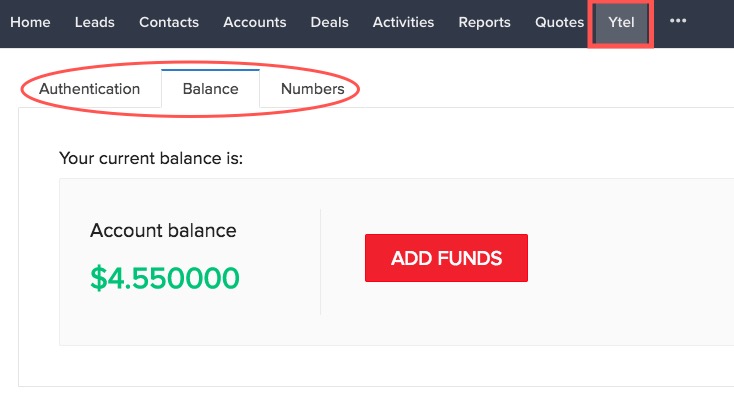Select the Balance tab

[210, 89]
